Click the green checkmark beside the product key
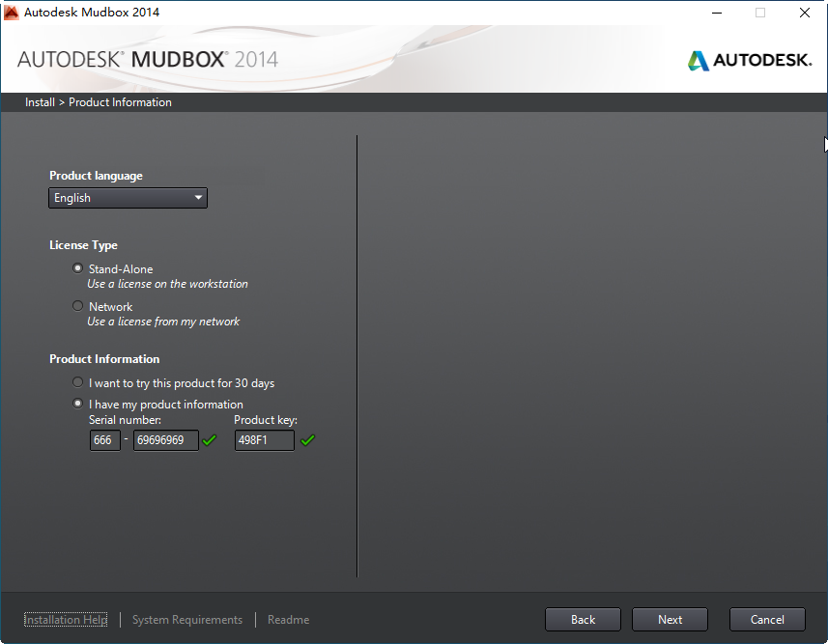 click(x=308, y=439)
